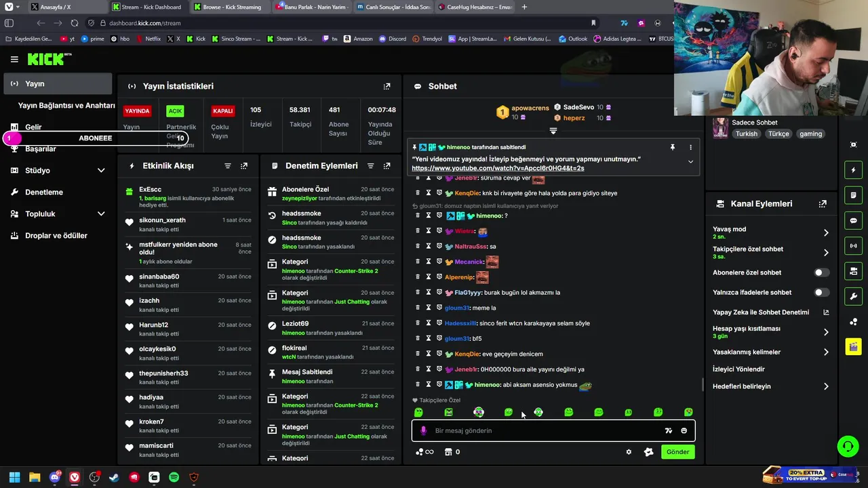Image resolution: width=868 pixels, height=488 pixels.
Task: Open three-dot menu on pinned message
Action: pos(690,147)
